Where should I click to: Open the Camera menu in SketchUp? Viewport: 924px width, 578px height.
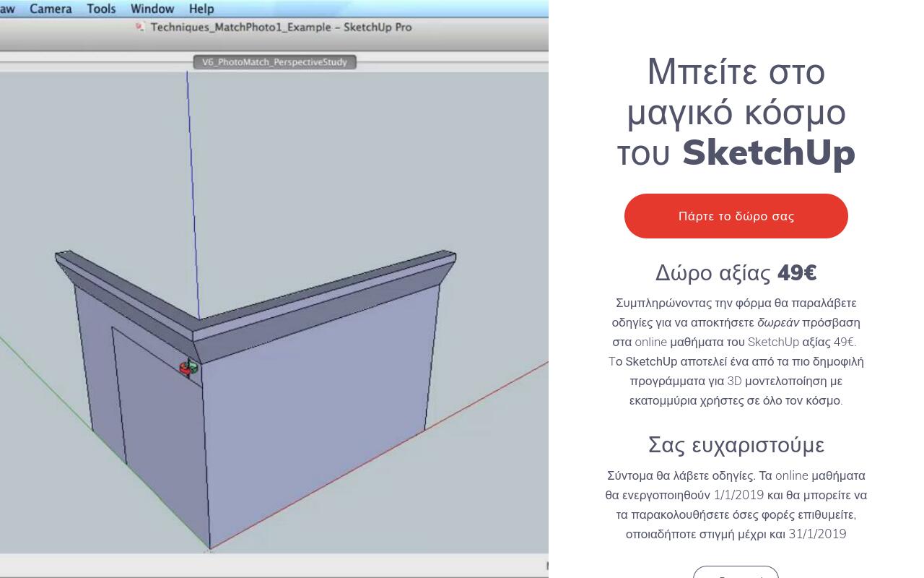(51, 9)
